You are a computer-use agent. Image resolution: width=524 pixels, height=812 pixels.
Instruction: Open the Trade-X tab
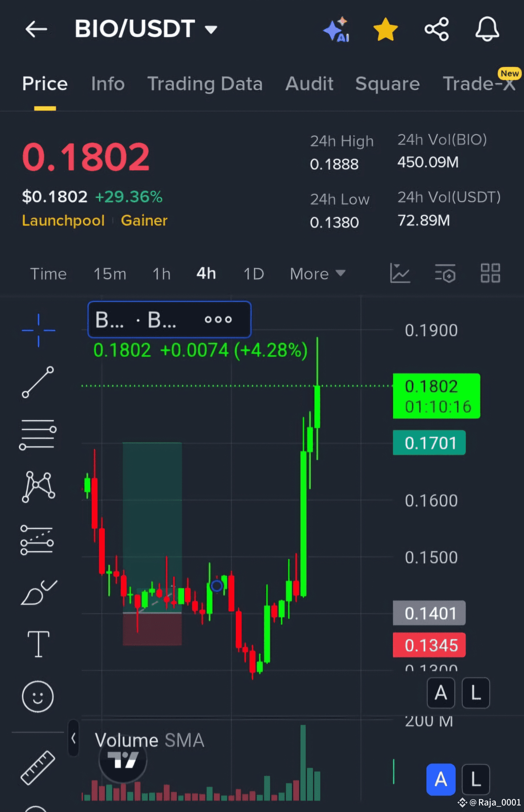(479, 84)
